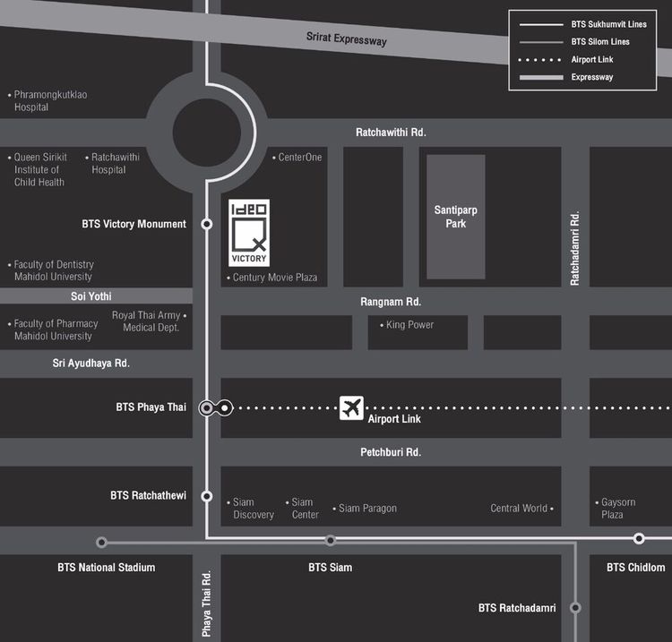Click the airplane Airport Link icon
Image resolution: width=672 pixels, height=642 pixels.
click(x=351, y=407)
